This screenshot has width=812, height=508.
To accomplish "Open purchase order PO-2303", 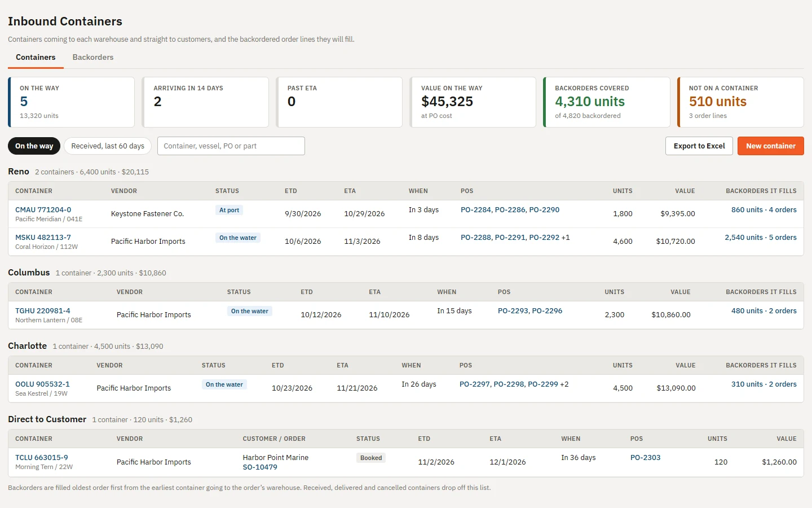I will tap(645, 458).
